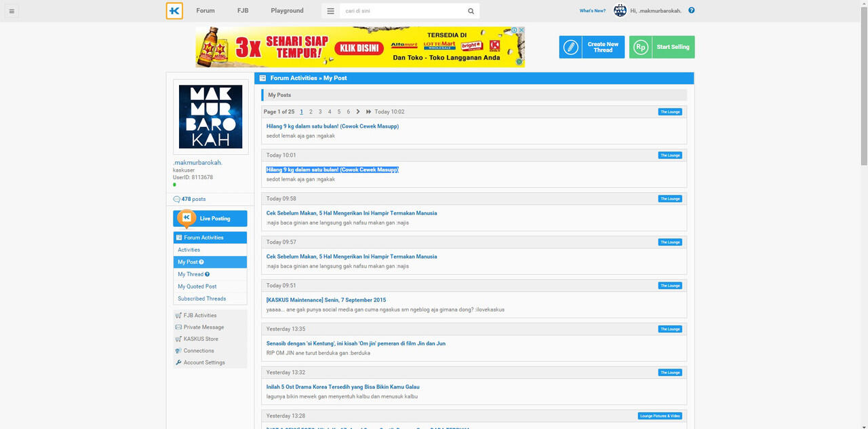Screen dimensions: 868x429
Task: Open the help question mark icon
Action: point(691,11)
